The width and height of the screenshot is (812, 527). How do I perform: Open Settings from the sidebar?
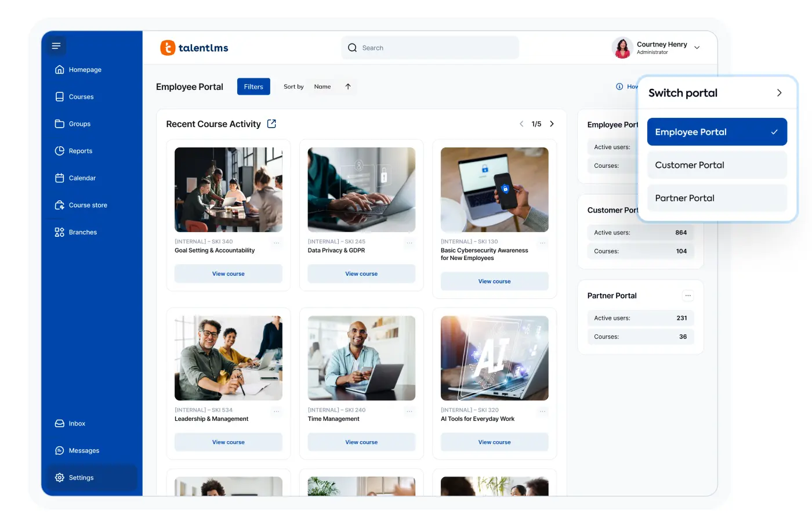click(81, 478)
